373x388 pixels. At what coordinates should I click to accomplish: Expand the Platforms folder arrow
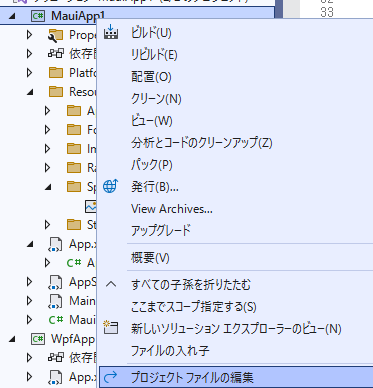coord(30,72)
